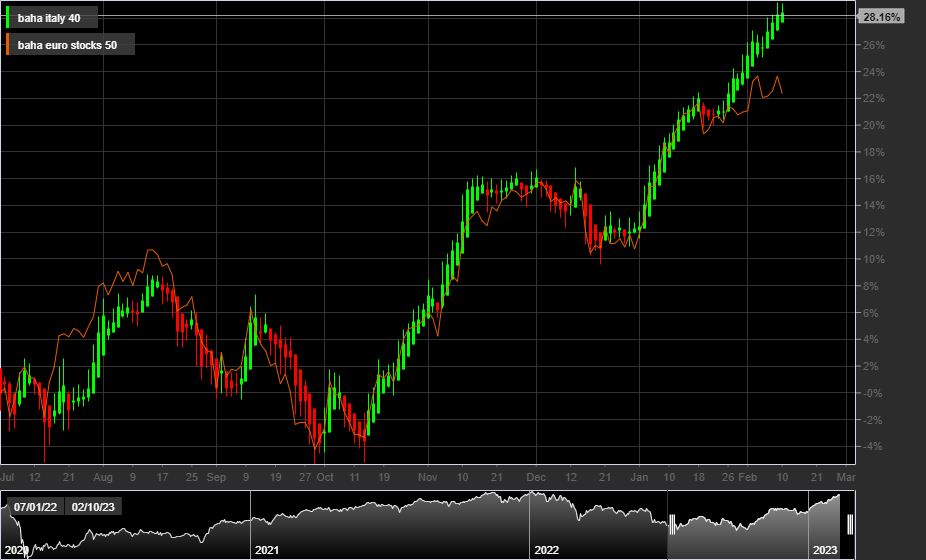This screenshot has height=560, width=926.
Task: Click the Aug label on time axis
Action: tap(103, 477)
